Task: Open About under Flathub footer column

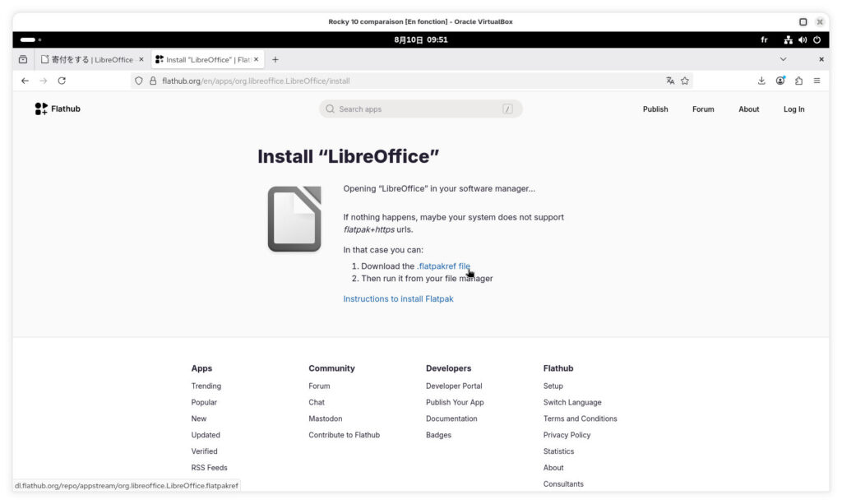Action: coord(553,468)
